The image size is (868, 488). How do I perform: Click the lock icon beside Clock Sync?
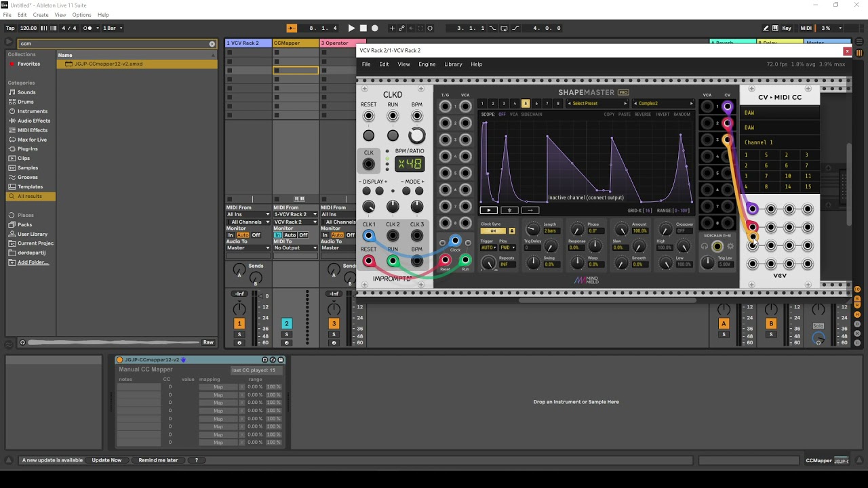pos(512,231)
